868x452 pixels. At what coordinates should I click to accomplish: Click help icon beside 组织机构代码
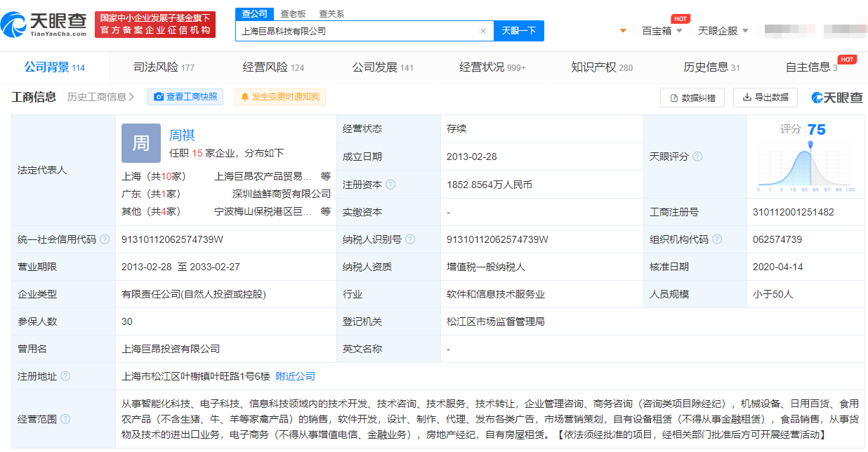[x=717, y=239]
